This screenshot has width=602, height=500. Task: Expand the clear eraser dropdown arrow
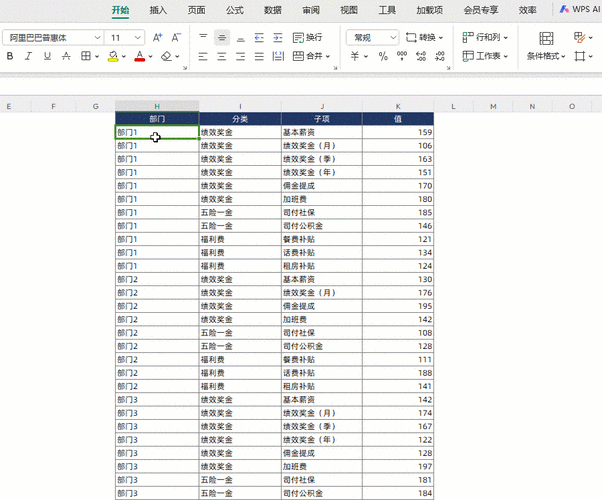tap(177, 56)
